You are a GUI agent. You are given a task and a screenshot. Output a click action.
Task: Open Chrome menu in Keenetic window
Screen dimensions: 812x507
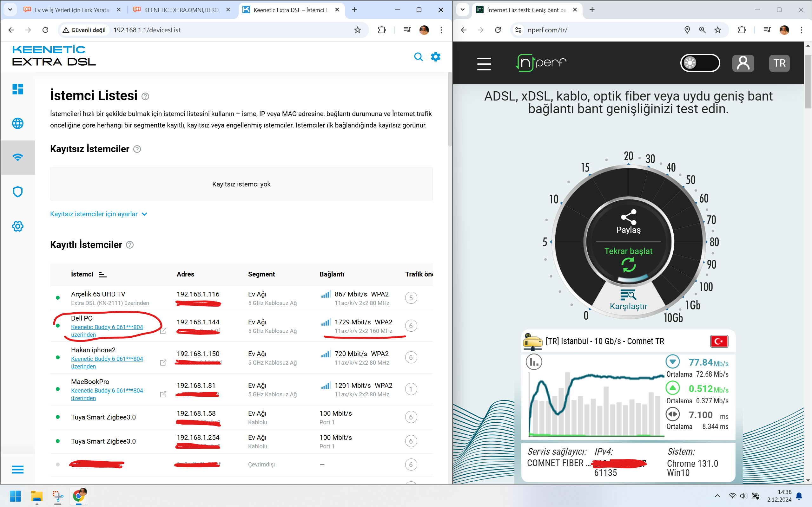[441, 30]
